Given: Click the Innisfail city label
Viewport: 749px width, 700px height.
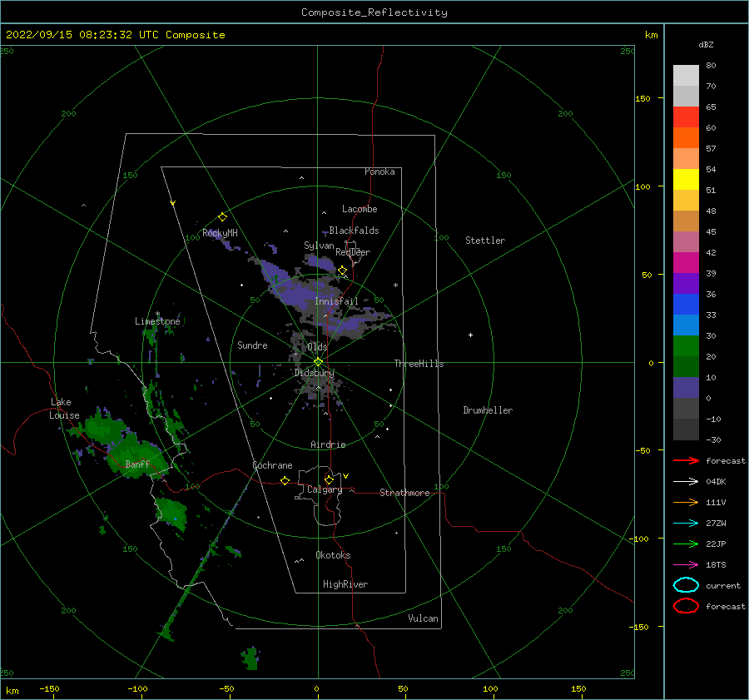Looking at the screenshot, I should tap(336, 301).
